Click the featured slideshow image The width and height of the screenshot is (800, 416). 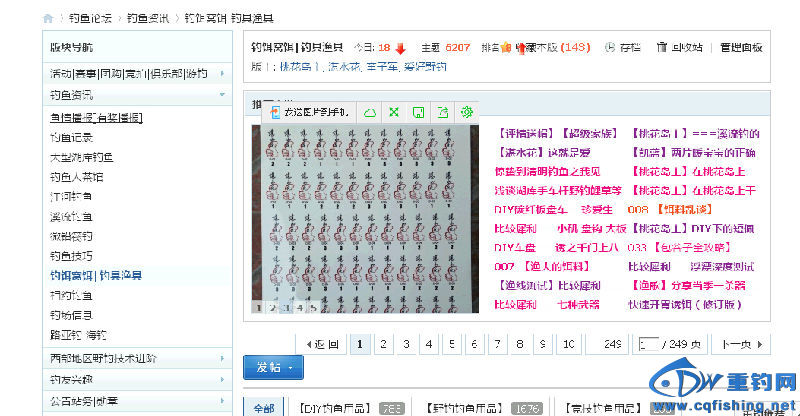365,219
